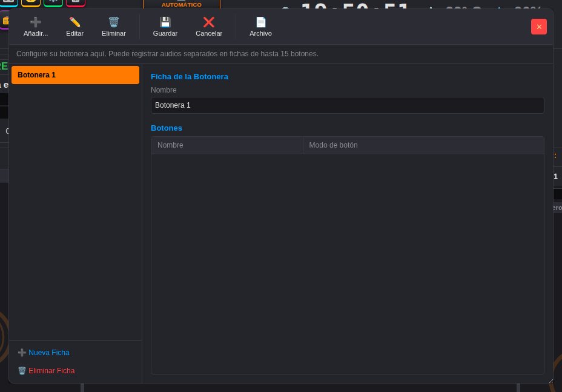Image resolution: width=562 pixels, height=392 pixels.
Task: Open the Archivo document icon
Action: point(260,22)
